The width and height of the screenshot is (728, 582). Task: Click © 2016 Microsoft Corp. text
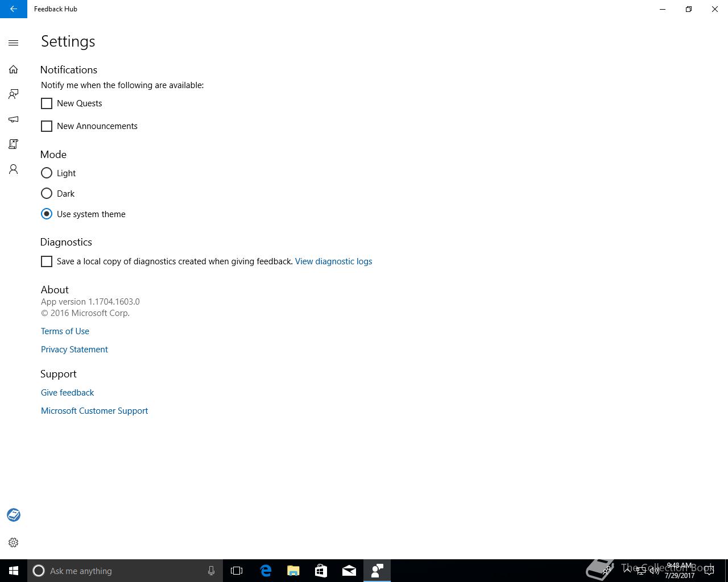coord(85,313)
